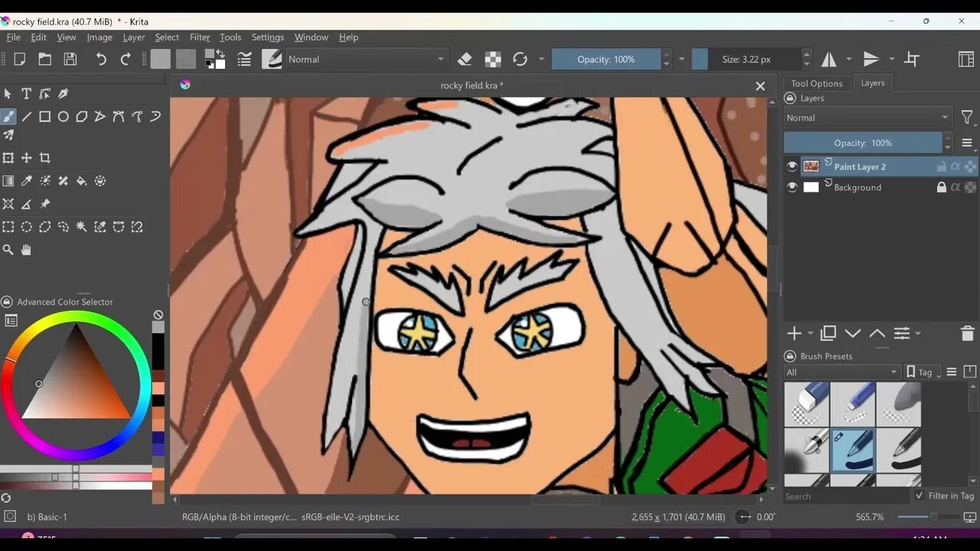Image resolution: width=980 pixels, height=551 pixels.
Task: Pick the Color Sampler eyedropper tool
Action: coord(27,181)
